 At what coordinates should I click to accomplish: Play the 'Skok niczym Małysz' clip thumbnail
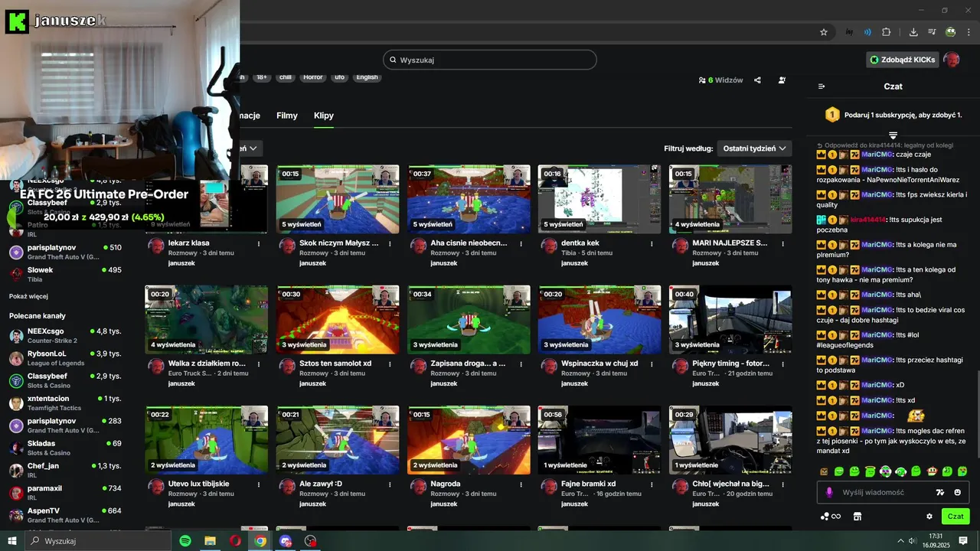pyautogui.click(x=338, y=199)
